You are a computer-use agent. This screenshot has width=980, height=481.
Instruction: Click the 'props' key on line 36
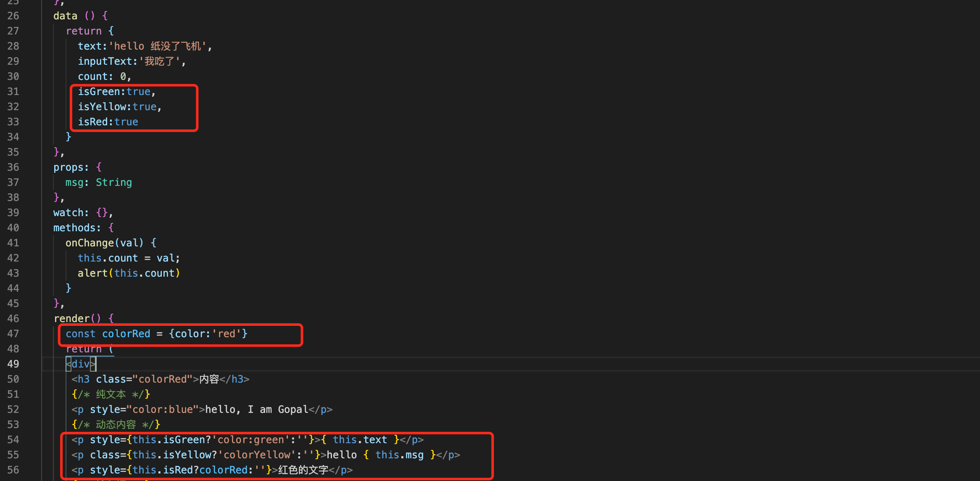coord(68,167)
